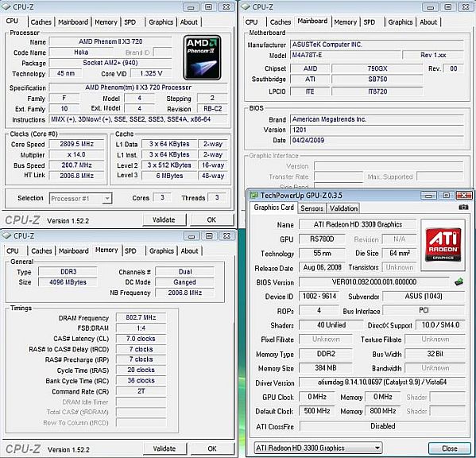
Task: Click GPU-Z BIOS Version field VER010.092.000.001.000000
Action: click(x=374, y=281)
